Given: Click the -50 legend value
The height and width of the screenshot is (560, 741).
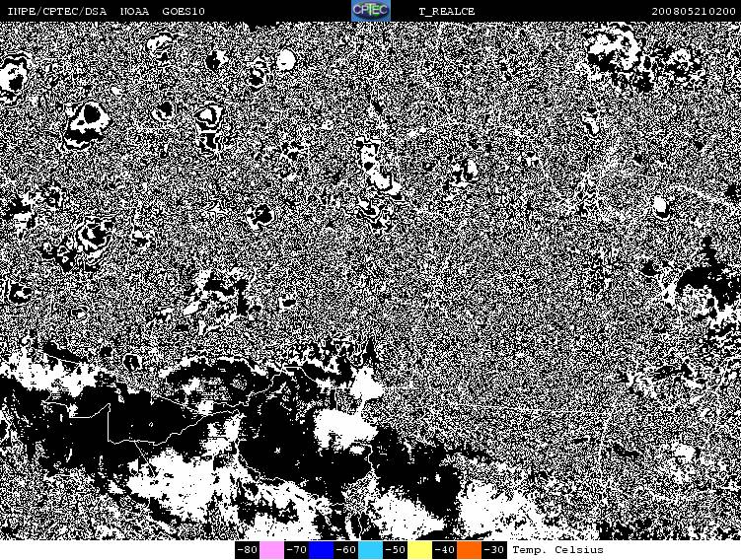Looking at the screenshot, I should [x=395, y=550].
